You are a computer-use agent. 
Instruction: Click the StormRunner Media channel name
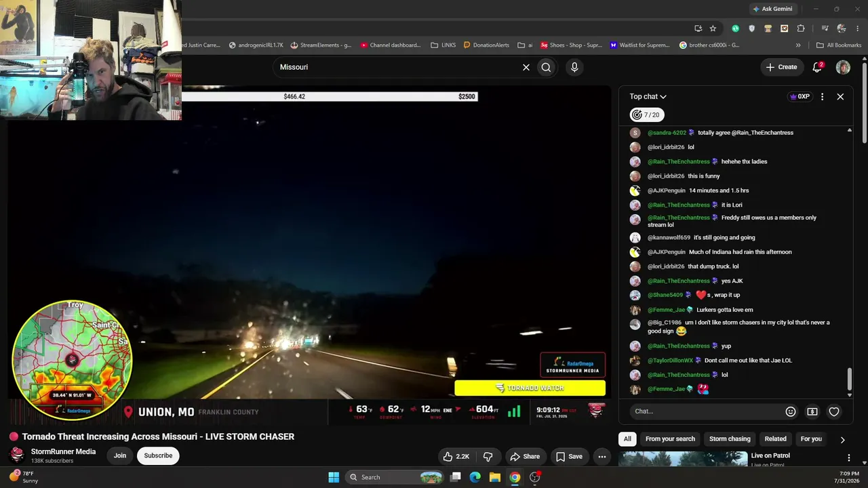tap(63, 452)
